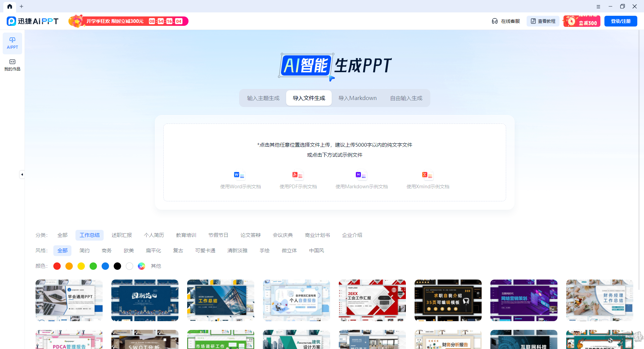Open 财务经理工作总结 template thumbnail
The height and width of the screenshot is (349, 644).
pyautogui.click(x=600, y=300)
